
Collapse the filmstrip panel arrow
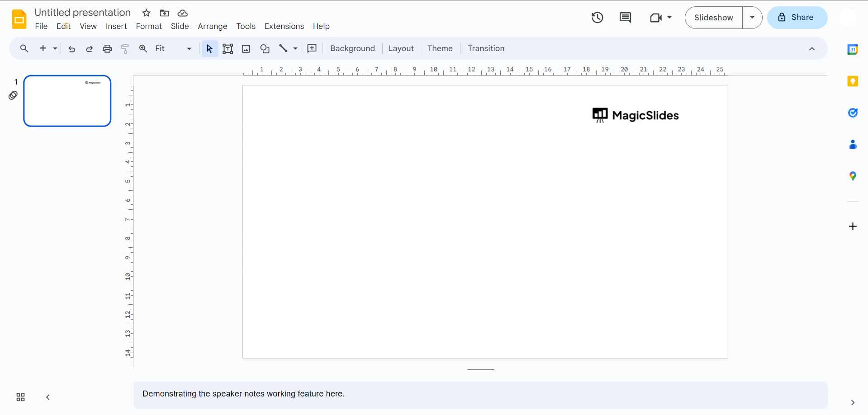point(48,397)
